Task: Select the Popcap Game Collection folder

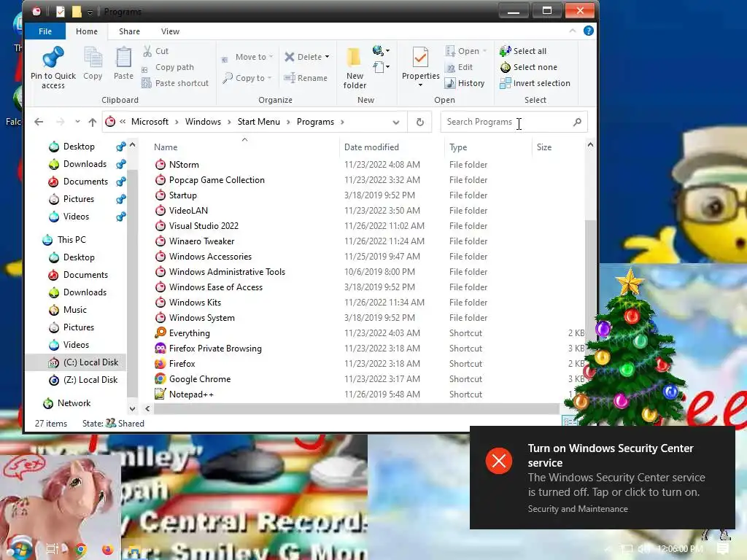Action: click(x=217, y=180)
